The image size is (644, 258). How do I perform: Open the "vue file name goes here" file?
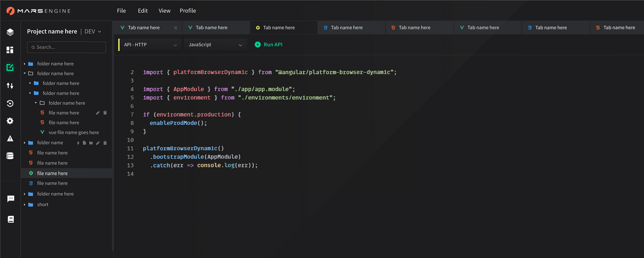point(73,132)
